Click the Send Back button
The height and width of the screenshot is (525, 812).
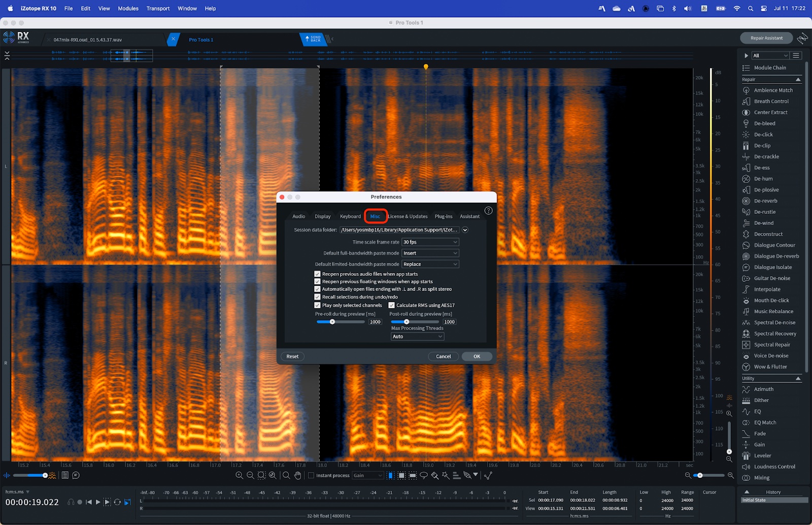tap(313, 39)
